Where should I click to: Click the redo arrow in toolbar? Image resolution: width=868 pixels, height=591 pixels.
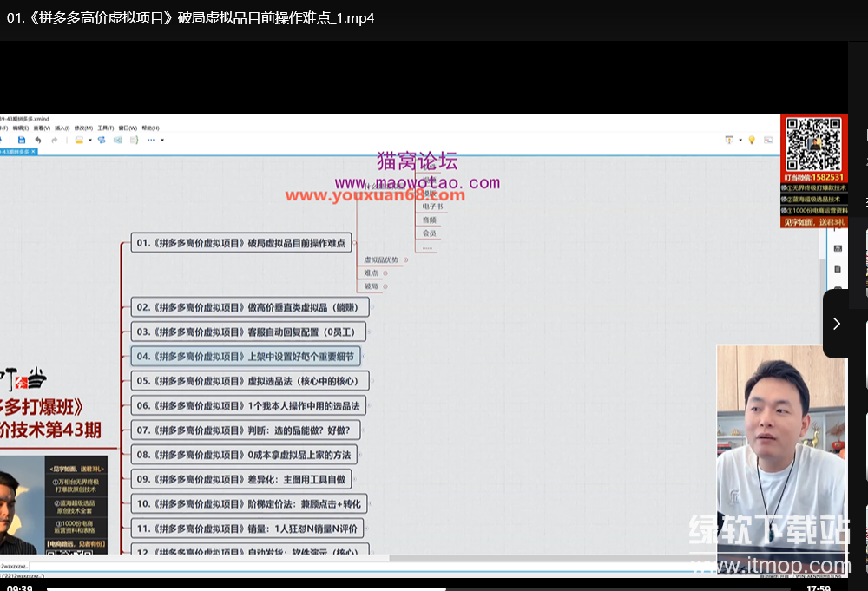pos(54,140)
